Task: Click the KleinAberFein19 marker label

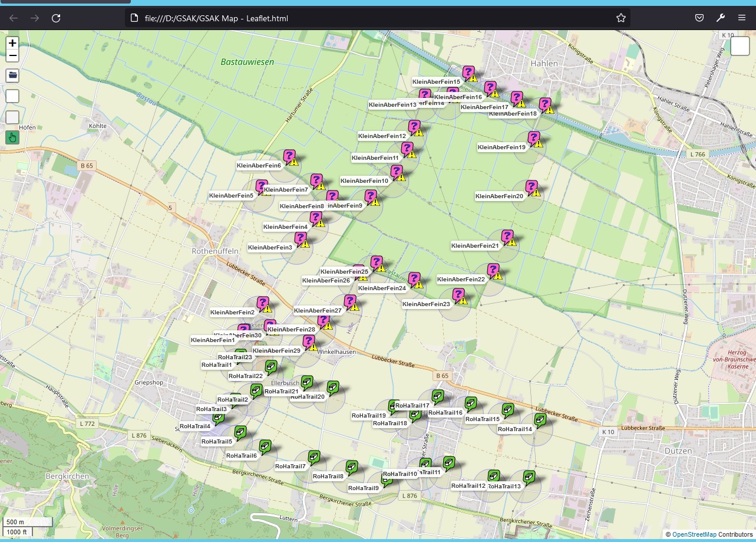Action: click(x=501, y=147)
